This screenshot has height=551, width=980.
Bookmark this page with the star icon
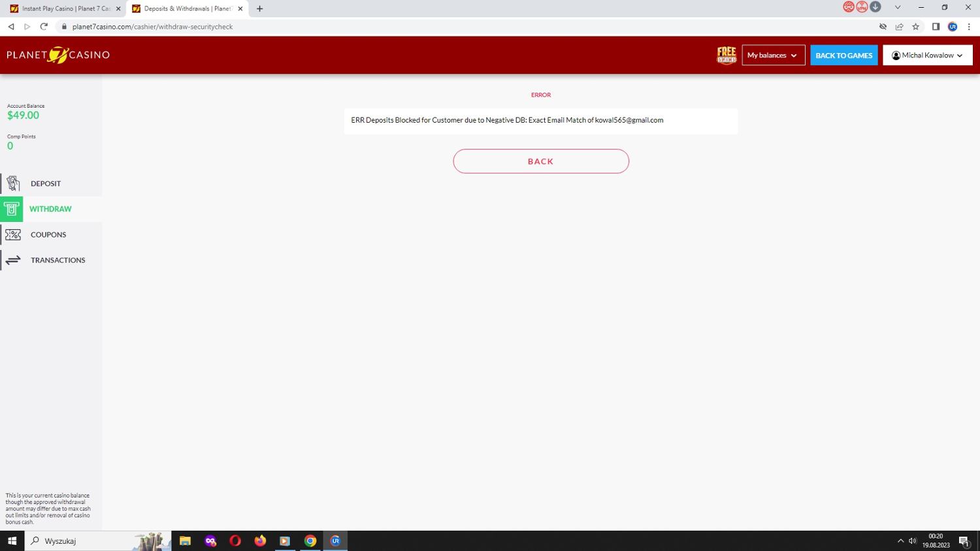[915, 27]
